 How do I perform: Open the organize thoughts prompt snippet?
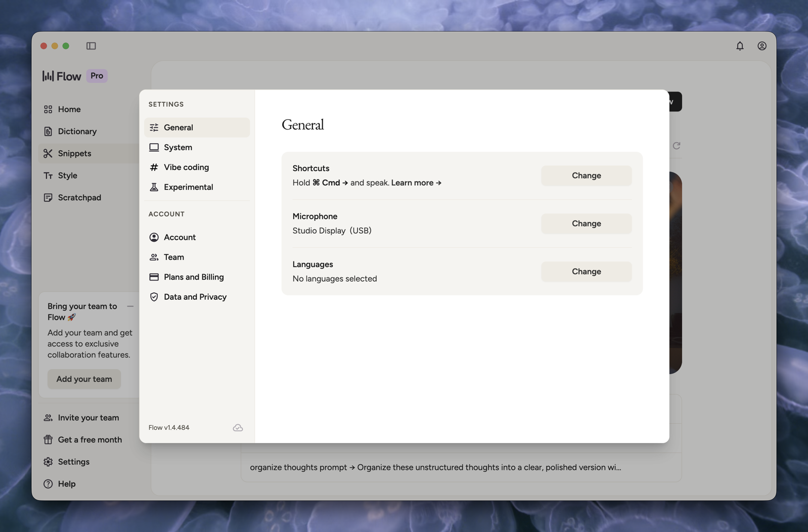pos(435,467)
